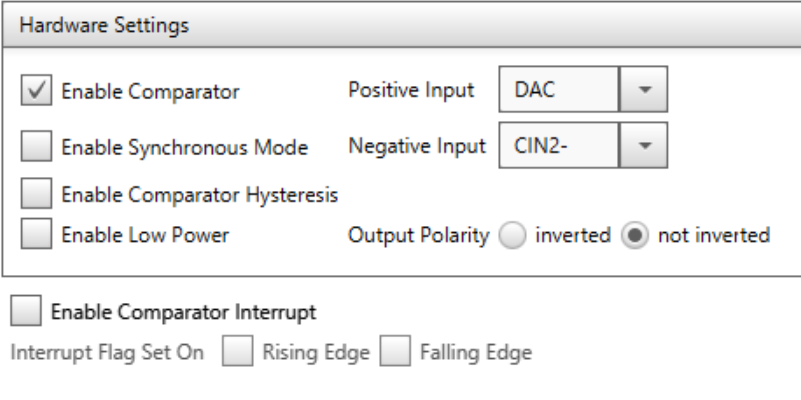The width and height of the screenshot is (801, 400).
Task: Select the not inverted radio button
Action: [635, 236]
